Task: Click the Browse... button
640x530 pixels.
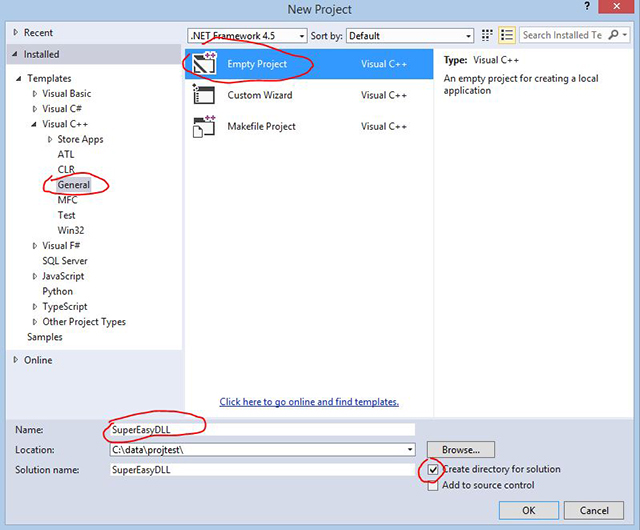Action: (x=461, y=450)
